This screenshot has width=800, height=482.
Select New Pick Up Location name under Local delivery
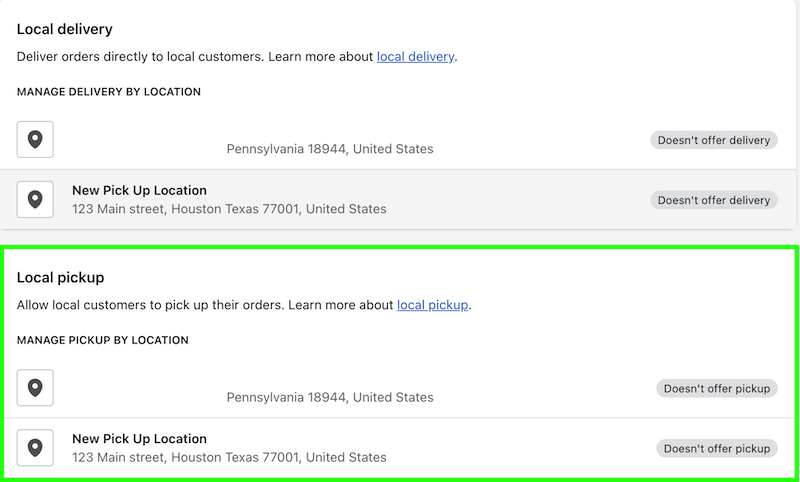pos(139,191)
